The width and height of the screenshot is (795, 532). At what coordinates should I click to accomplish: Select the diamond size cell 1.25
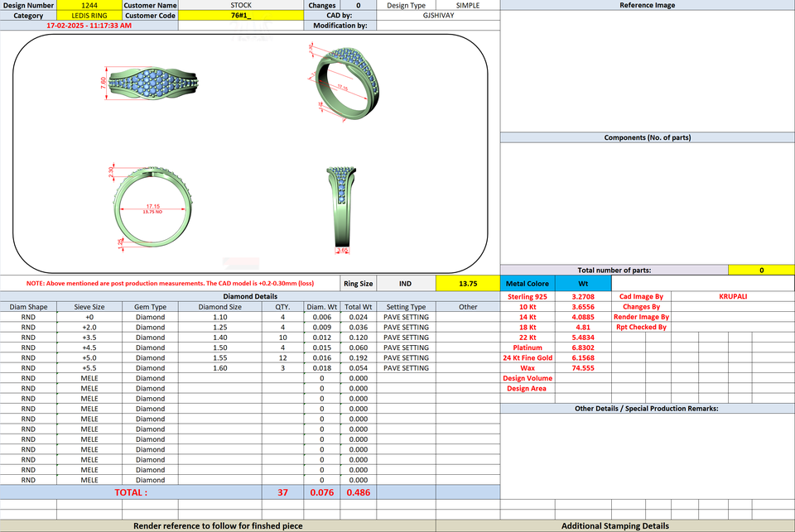[x=220, y=327]
